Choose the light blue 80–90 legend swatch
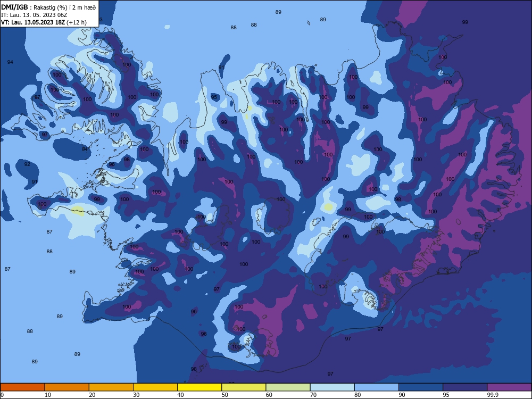The image size is (532, 399). coord(377,387)
